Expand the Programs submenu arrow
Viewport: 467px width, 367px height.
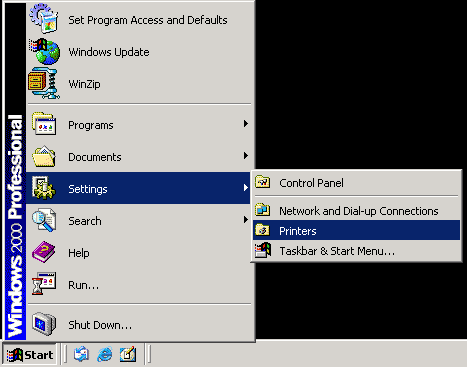(246, 124)
